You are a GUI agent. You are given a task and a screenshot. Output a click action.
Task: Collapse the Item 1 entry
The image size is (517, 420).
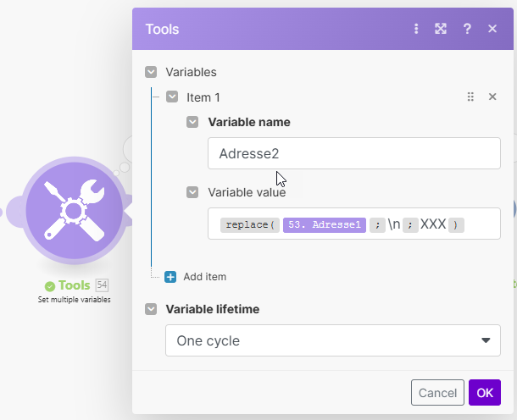pos(172,97)
